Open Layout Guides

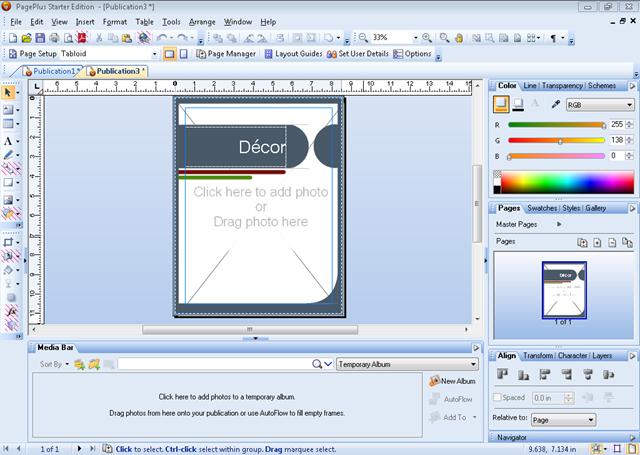pyautogui.click(x=293, y=54)
